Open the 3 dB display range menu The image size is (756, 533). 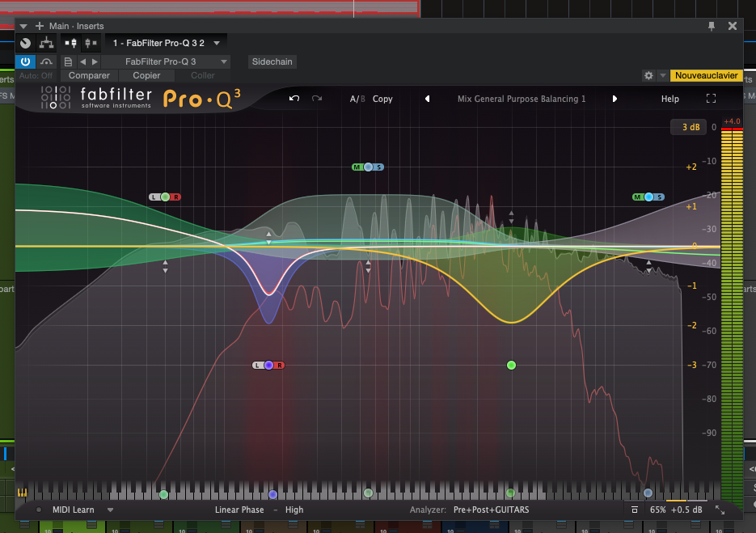point(691,127)
